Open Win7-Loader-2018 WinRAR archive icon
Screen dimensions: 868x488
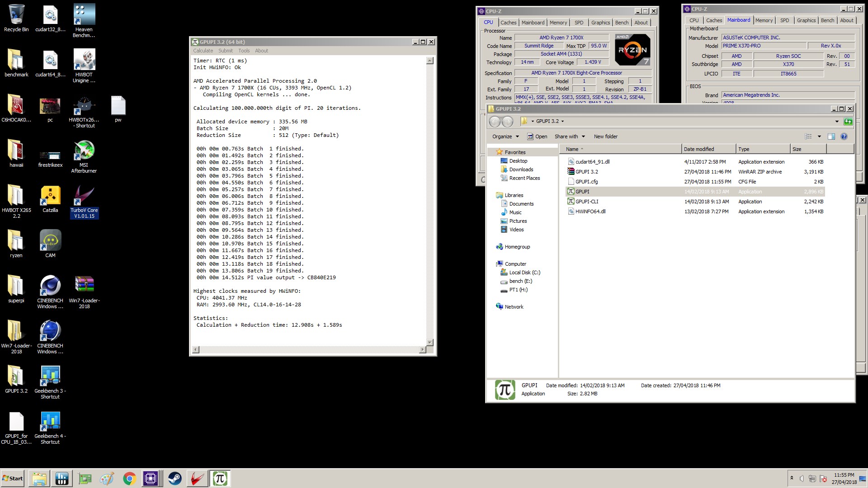[84, 292]
